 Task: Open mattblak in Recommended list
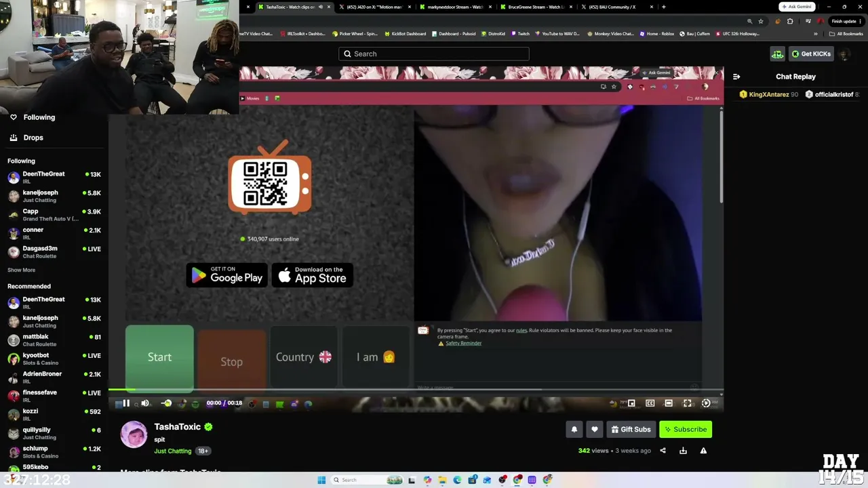54,340
